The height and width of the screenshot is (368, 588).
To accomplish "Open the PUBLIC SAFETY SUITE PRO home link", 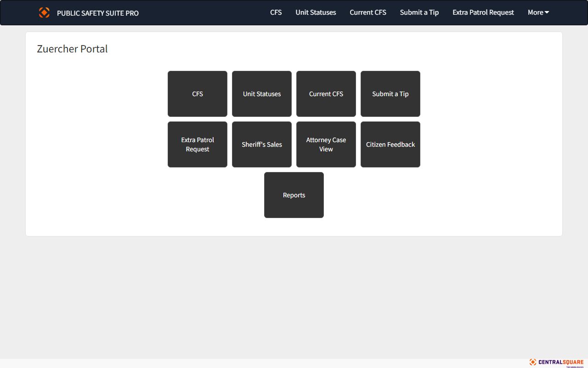I will [x=98, y=13].
